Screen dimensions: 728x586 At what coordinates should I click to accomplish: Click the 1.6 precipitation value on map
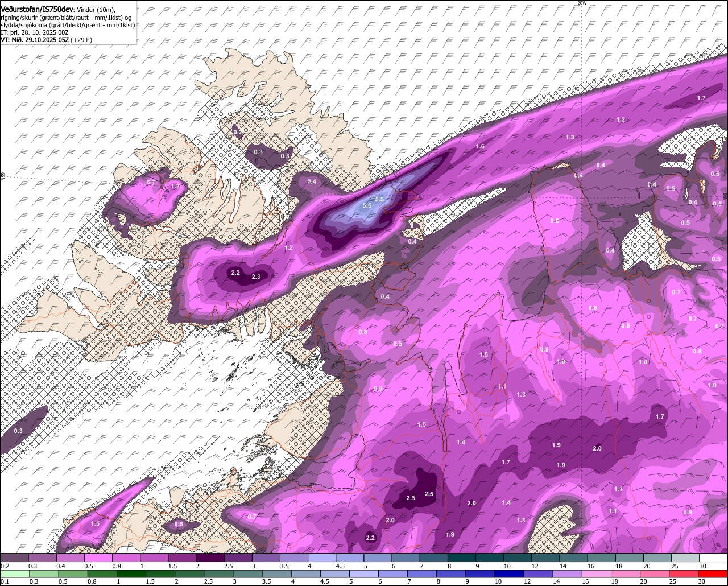[480, 147]
